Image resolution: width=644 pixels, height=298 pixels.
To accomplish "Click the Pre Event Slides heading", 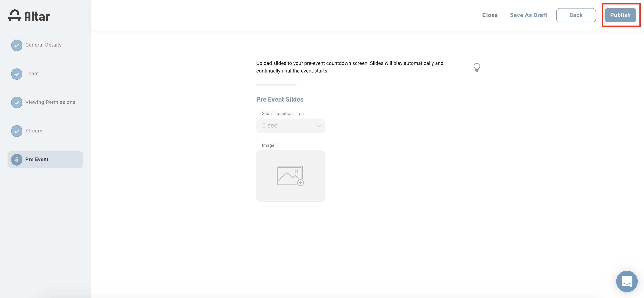I will tap(280, 99).
